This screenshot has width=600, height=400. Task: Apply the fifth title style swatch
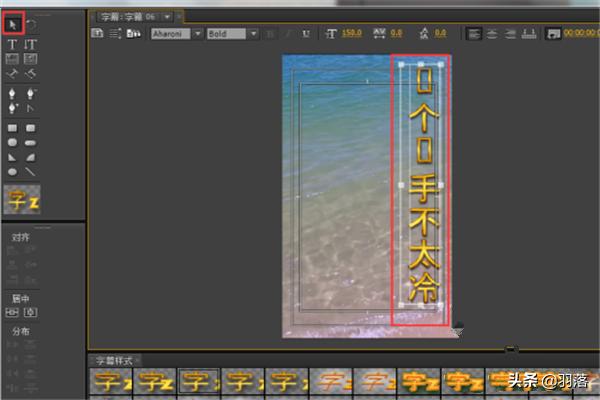pyautogui.click(x=287, y=381)
